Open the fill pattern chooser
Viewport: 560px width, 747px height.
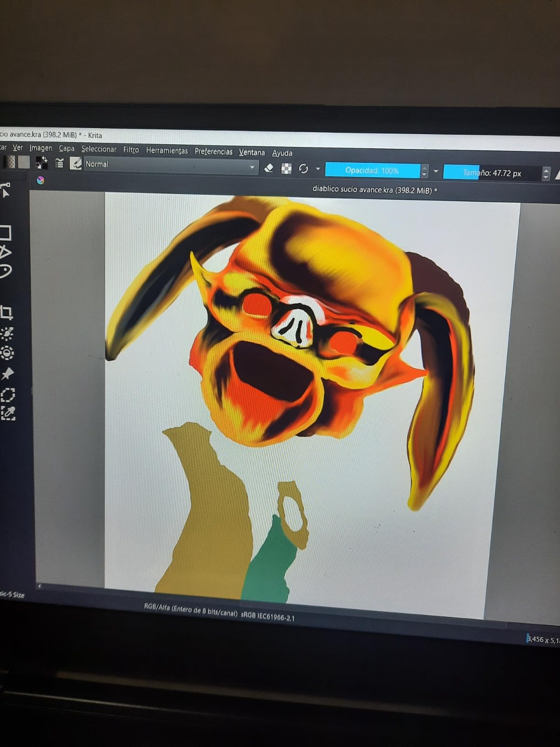tap(24, 162)
